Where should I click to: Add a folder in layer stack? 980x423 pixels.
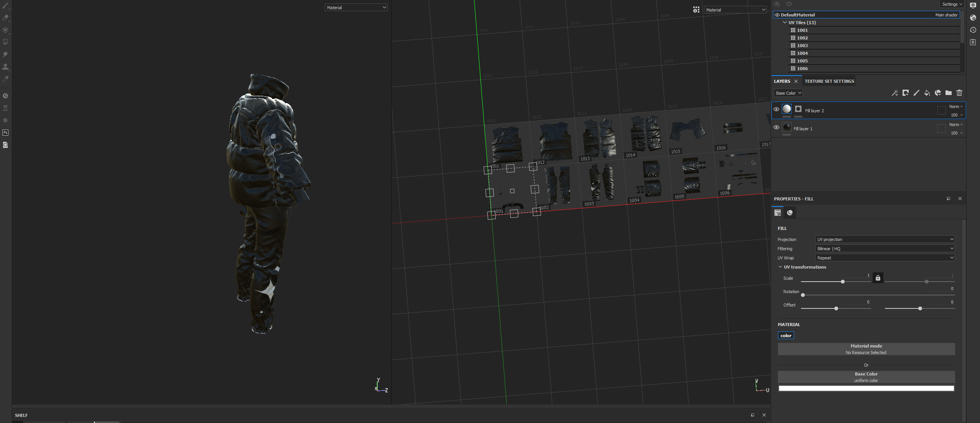pos(948,93)
